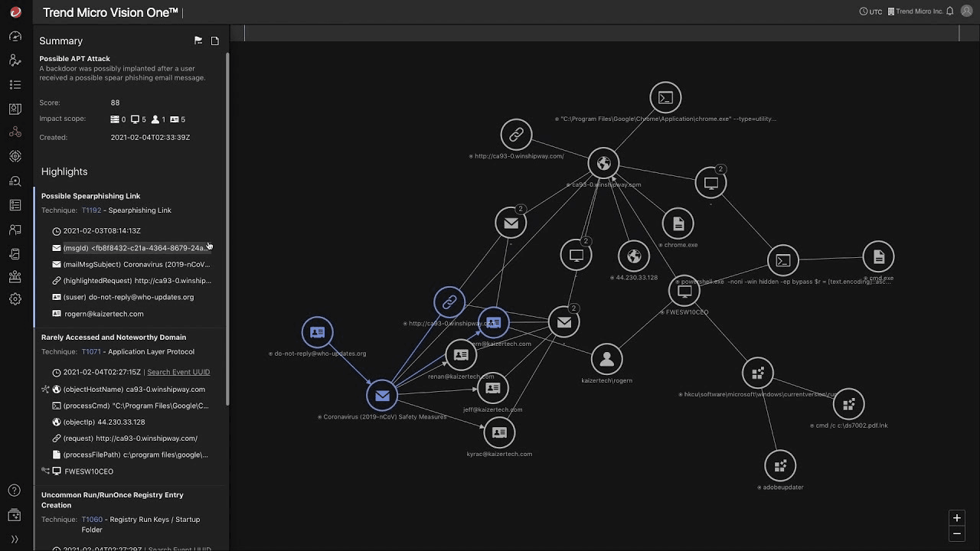Viewport: 980px width, 551px height.
Task: Click the Possible Spearphishing Link heading
Action: [x=90, y=196]
